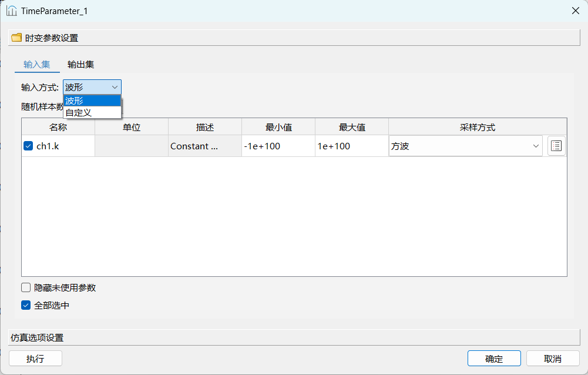Click the 时变参数设置 section header
Viewport: 588px width, 375px height.
[294, 38]
